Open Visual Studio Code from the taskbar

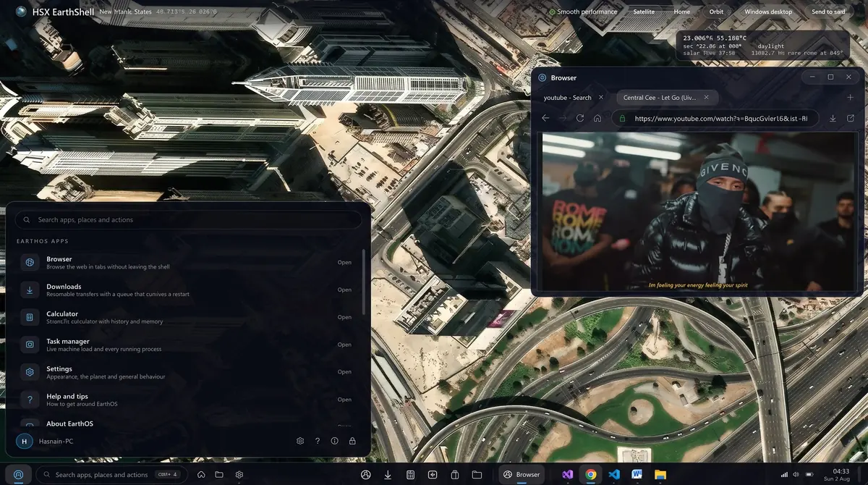coord(614,475)
